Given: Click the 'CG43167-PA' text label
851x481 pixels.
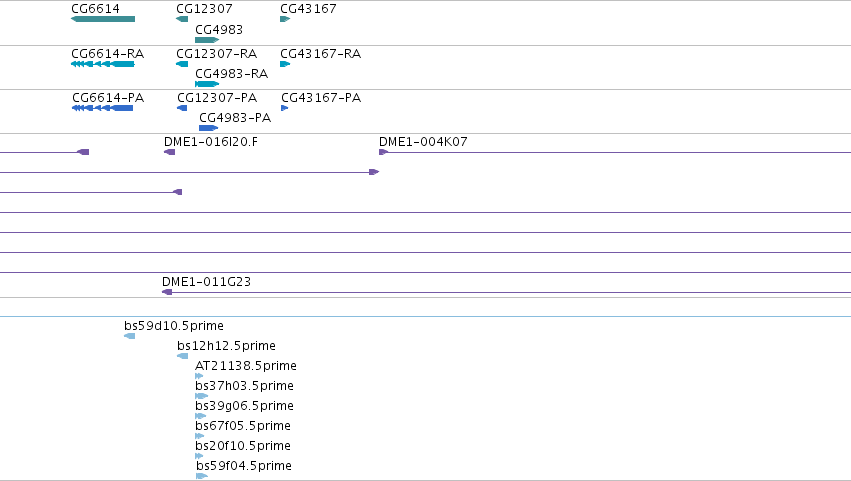Looking at the screenshot, I should tap(321, 98).
